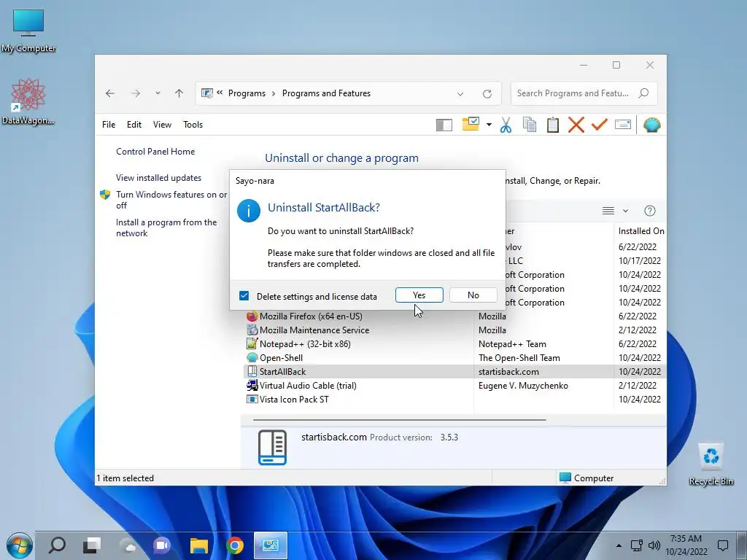Image resolution: width=747 pixels, height=560 pixels.
Task: Uncheck Delete settings and license data
Action: [244, 296]
